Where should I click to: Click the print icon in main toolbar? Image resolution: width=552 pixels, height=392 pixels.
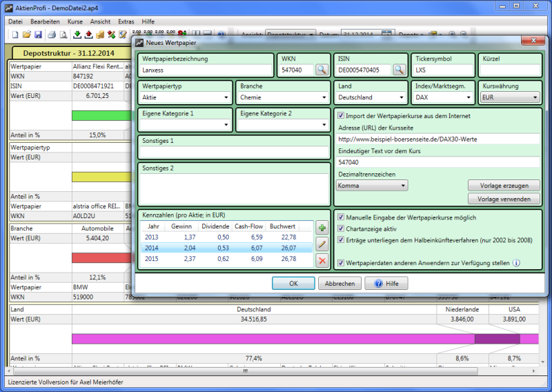point(52,35)
